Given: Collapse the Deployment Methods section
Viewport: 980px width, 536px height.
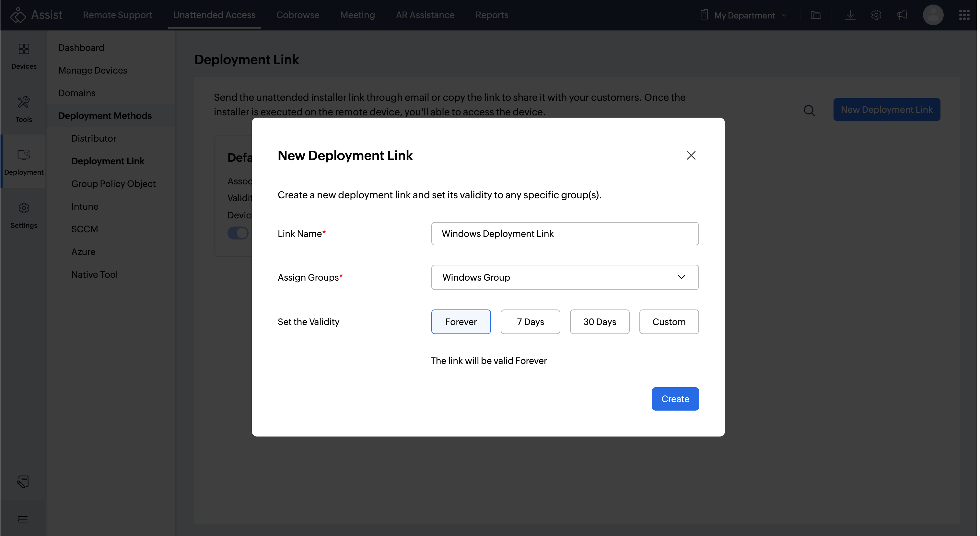Looking at the screenshot, I should [x=105, y=116].
